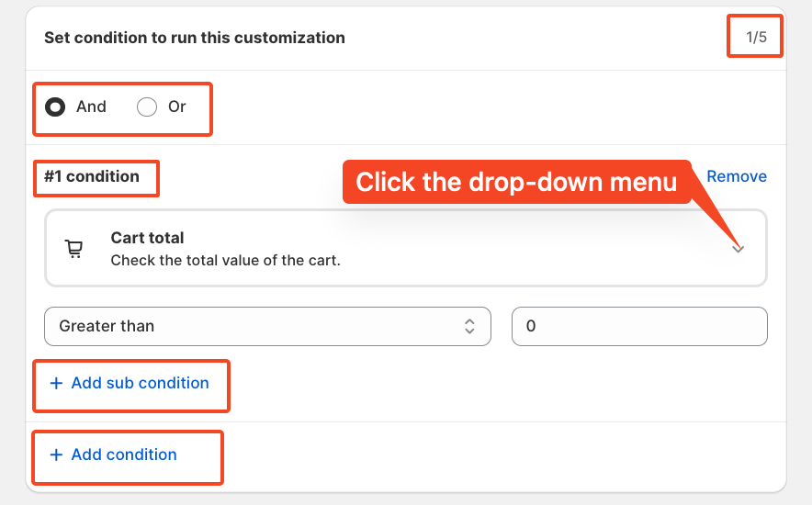Remove the #1 condition
812x505 pixels.
[737, 176]
